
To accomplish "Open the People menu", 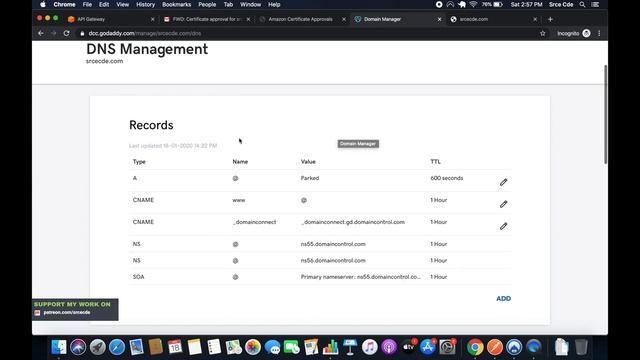I will click(x=207, y=4).
